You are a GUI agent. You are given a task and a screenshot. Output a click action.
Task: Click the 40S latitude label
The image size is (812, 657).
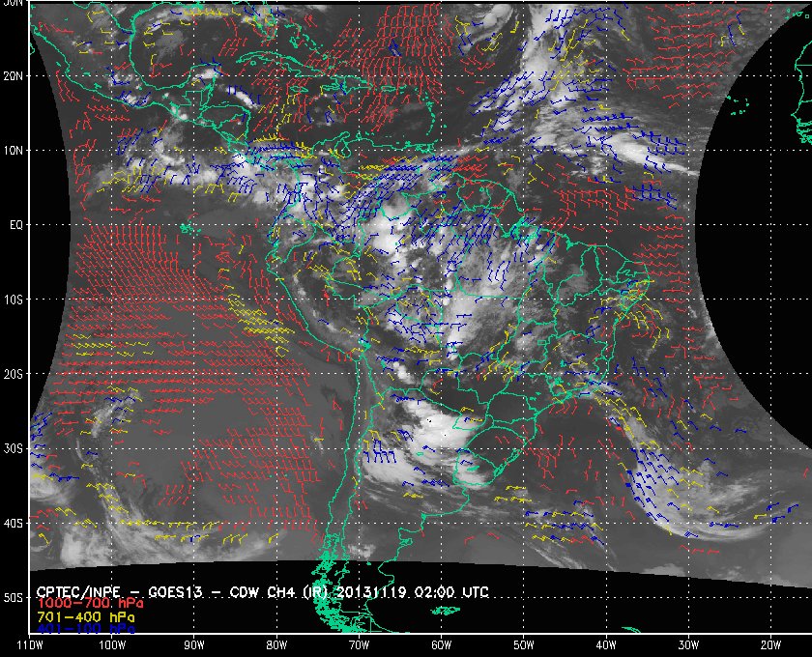[13, 524]
